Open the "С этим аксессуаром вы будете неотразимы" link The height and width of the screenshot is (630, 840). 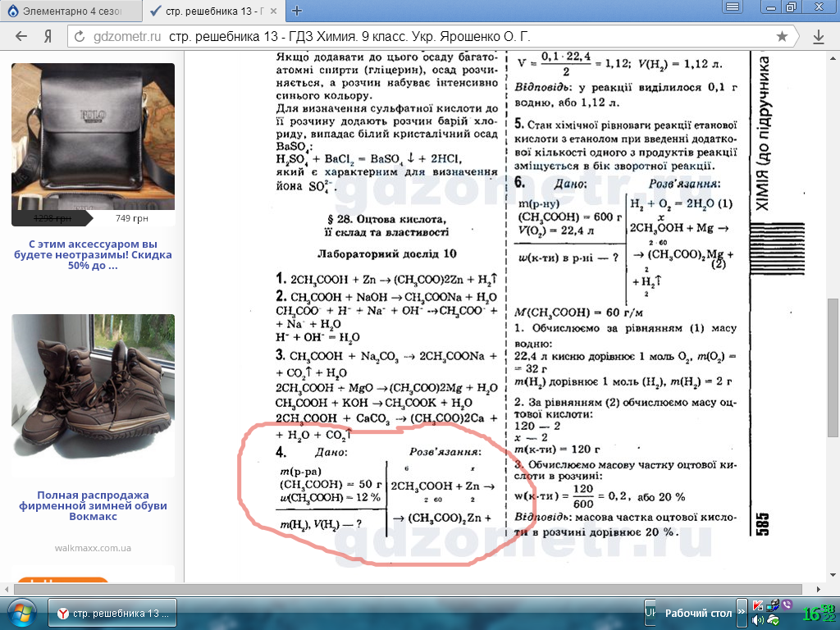pos(93,255)
